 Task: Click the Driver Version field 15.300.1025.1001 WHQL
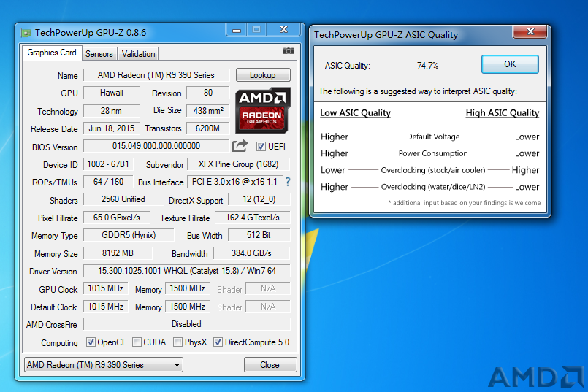187,271
